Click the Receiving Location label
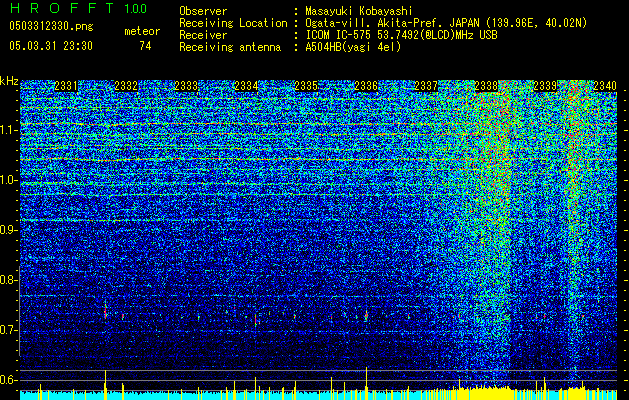 pos(233,23)
